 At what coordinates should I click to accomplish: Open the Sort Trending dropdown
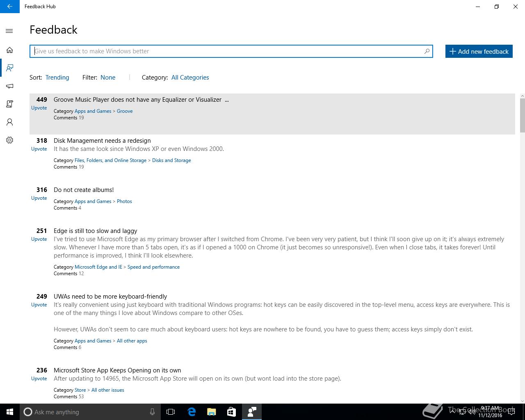tap(57, 78)
